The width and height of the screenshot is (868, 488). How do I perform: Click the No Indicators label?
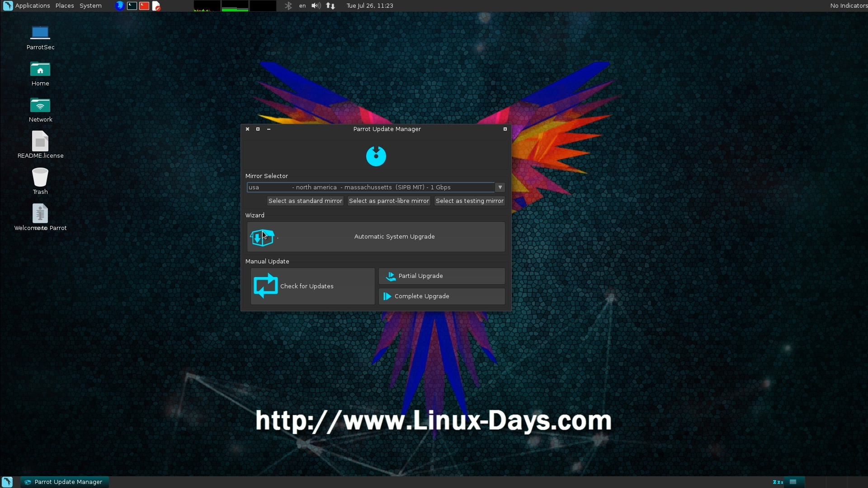point(849,6)
